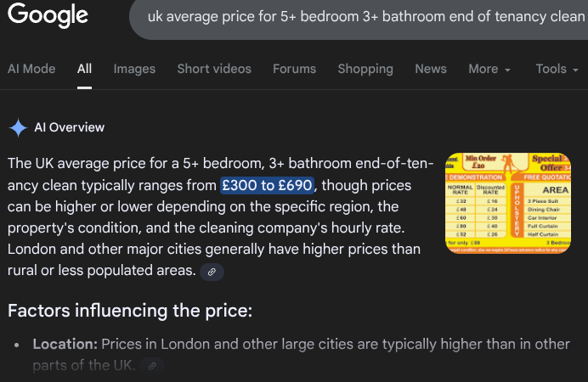Open the cleaning price list thumbnail

tap(516, 204)
